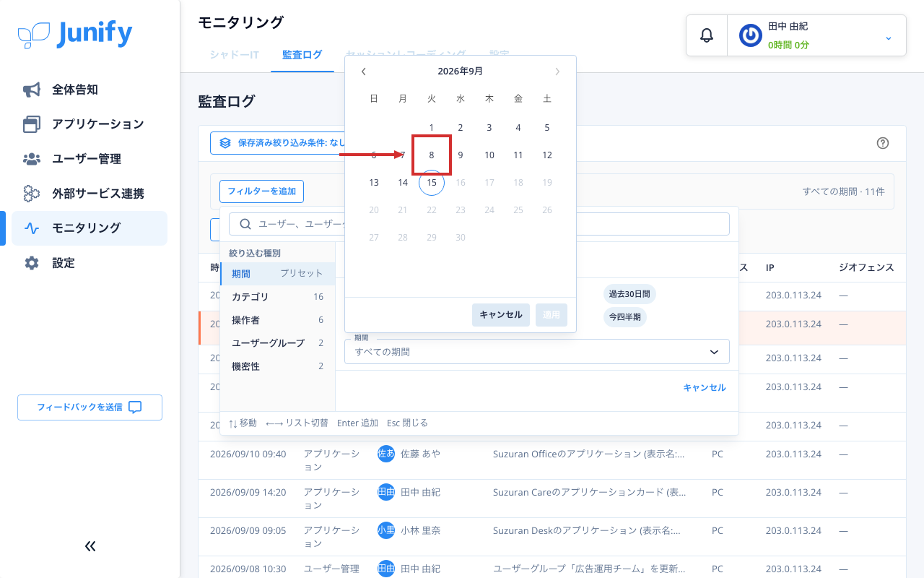Open the 期間 すべての期間 dropdown
This screenshot has height=578, width=924.
click(x=537, y=352)
